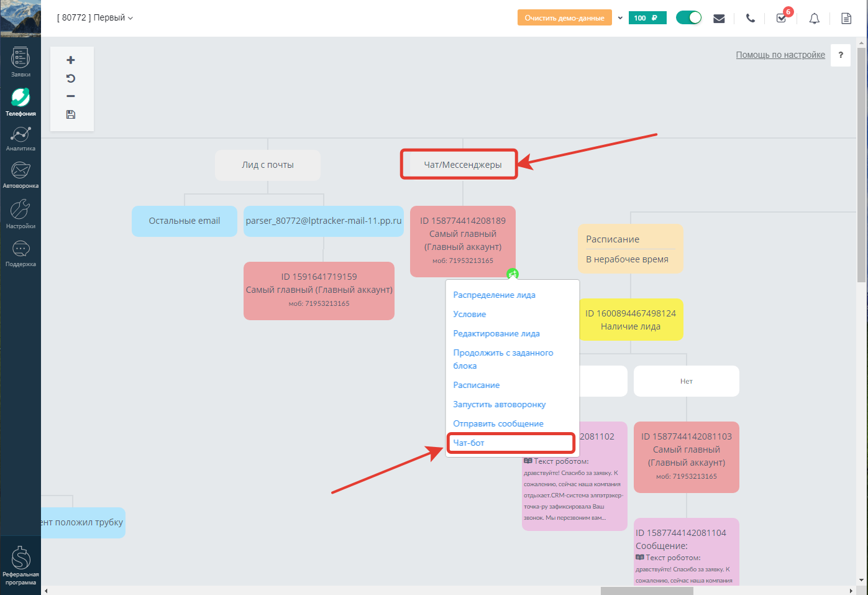Open dropdown arrow next to Очистить демо-данные
This screenshot has width=868, height=595.
620,18
